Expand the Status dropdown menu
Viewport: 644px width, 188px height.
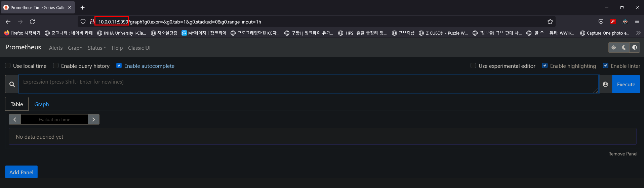97,48
